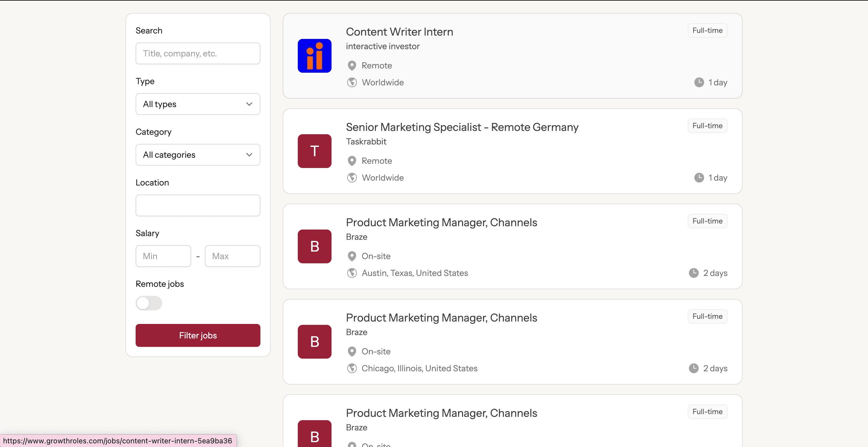This screenshot has width=868, height=447.
Task: Click clock icon on Content Writer Intern card
Action: (699, 82)
